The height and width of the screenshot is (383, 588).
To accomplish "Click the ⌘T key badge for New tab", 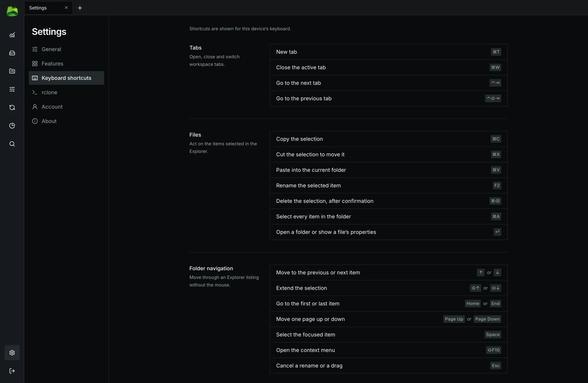I will 496,52.
